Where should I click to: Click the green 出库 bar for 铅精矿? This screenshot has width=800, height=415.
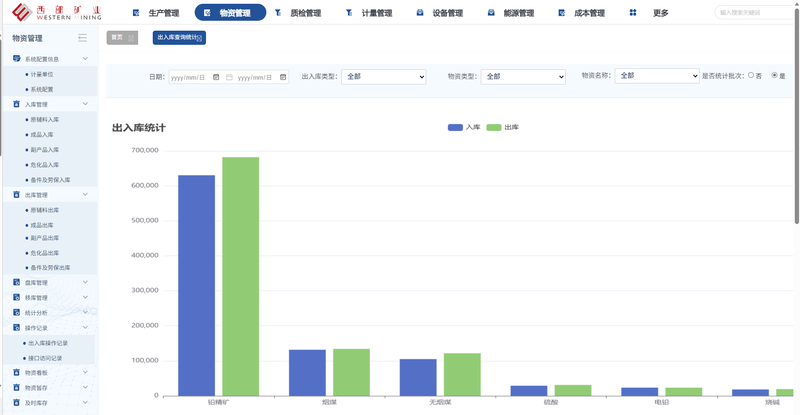(x=240, y=276)
